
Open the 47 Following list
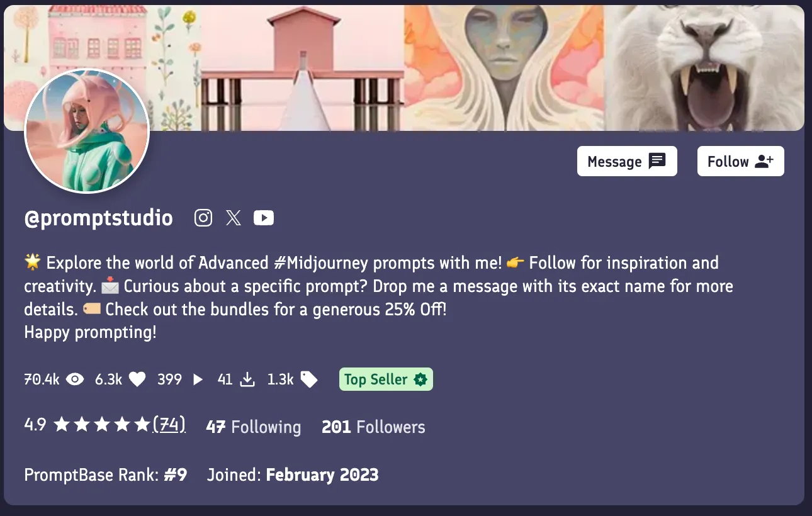click(253, 427)
